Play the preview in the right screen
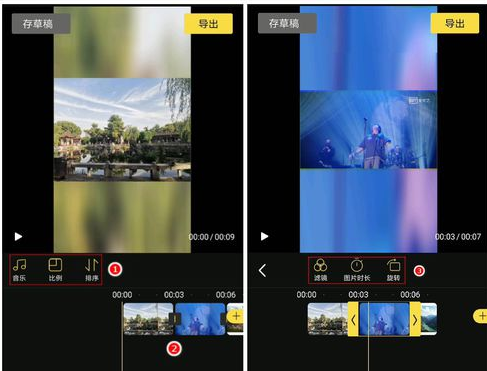The image size is (487, 371). [264, 236]
